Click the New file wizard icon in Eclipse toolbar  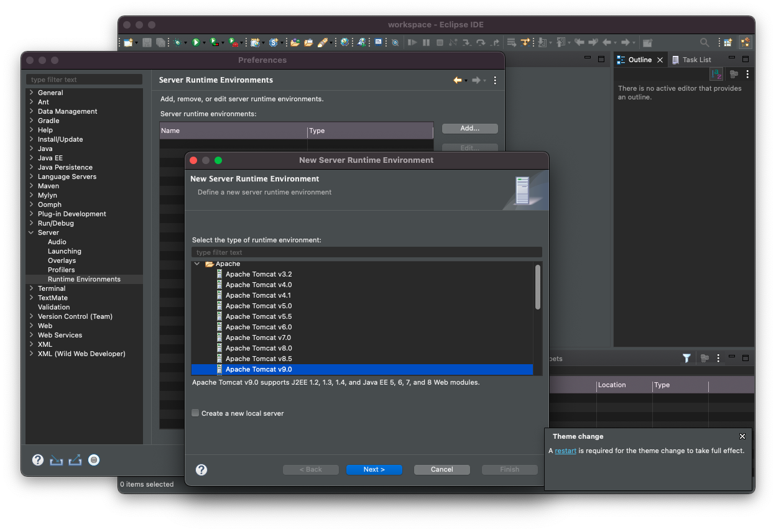[128, 42]
